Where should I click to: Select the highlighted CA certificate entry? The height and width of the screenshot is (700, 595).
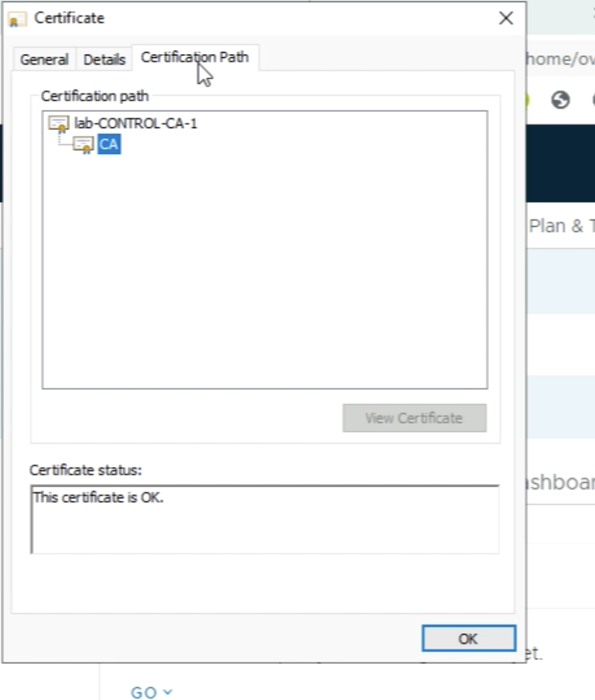[x=109, y=145]
